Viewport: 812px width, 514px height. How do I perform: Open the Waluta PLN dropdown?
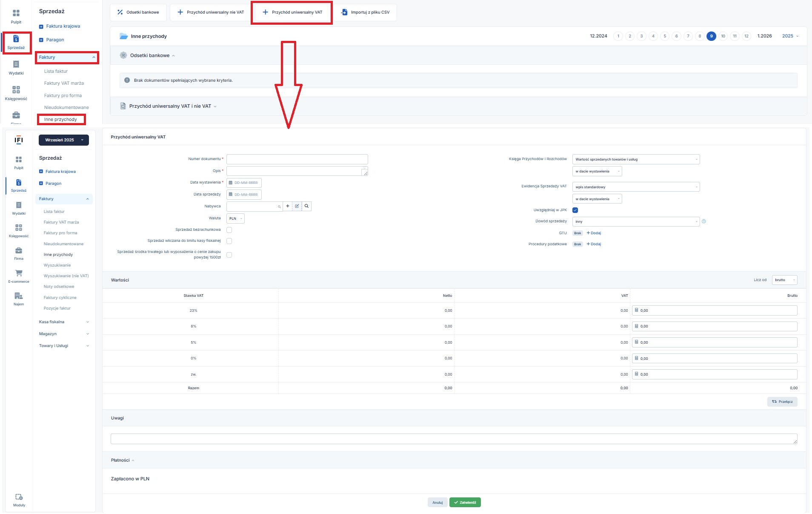[x=235, y=219]
